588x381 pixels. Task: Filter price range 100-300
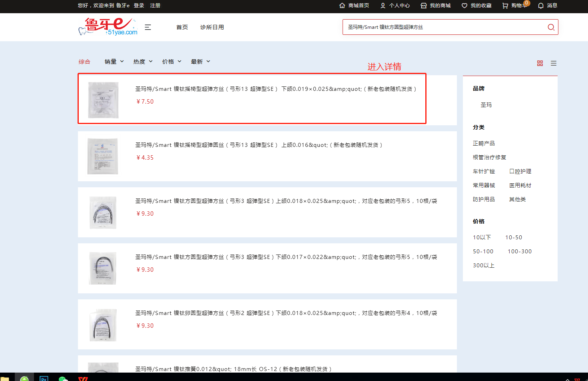tap(520, 251)
